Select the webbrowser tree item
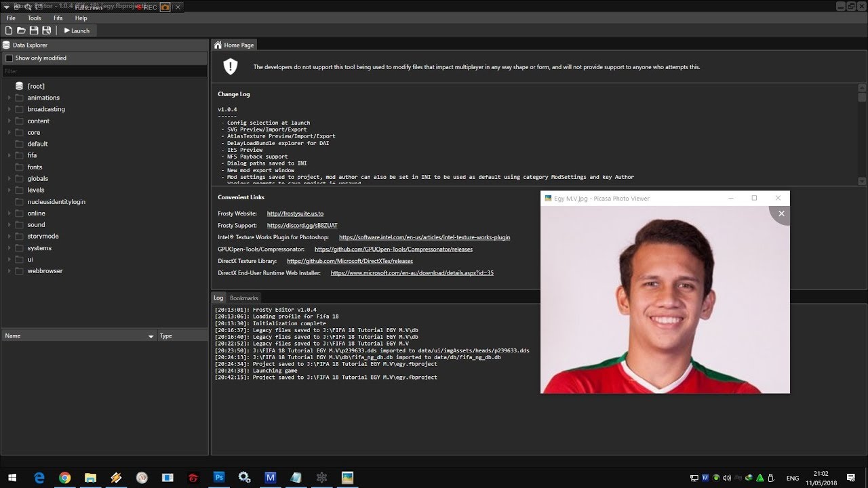 click(x=45, y=271)
